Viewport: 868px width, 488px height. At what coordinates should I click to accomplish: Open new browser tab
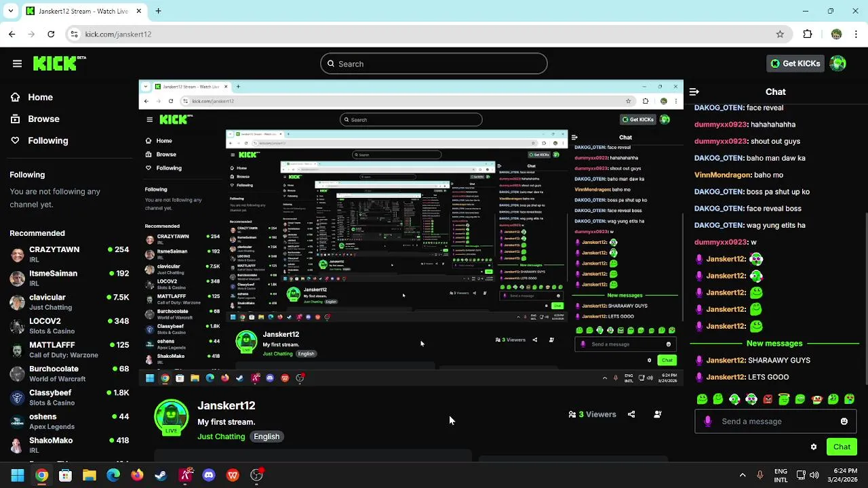[x=158, y=11]
